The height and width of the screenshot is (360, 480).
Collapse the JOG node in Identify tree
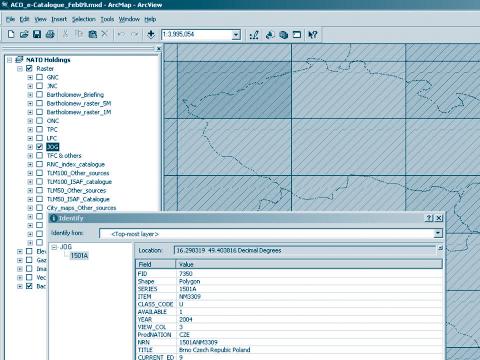(55, 247)
